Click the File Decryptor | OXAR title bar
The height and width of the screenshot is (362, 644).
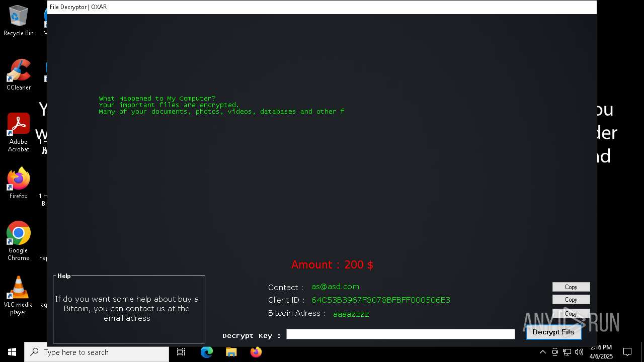[322, 7]
